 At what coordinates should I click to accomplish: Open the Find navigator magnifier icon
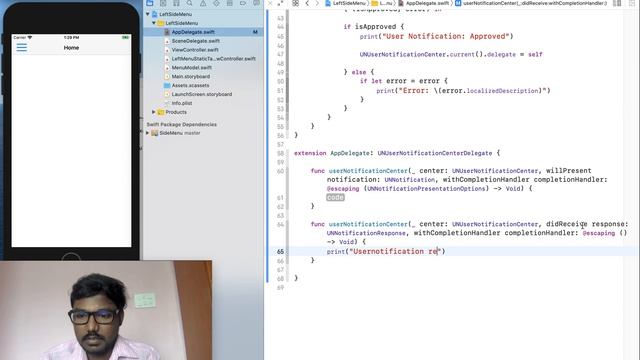[x=189, y=3]
